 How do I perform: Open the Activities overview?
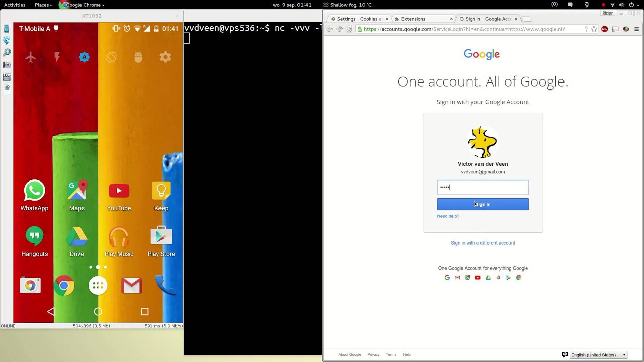(15, 5)
